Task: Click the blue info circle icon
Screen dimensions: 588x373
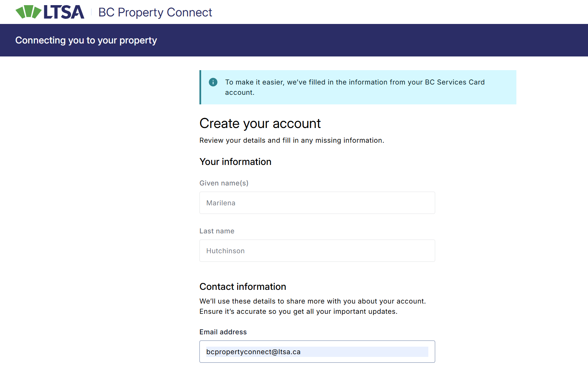Action: click(213, 82)
